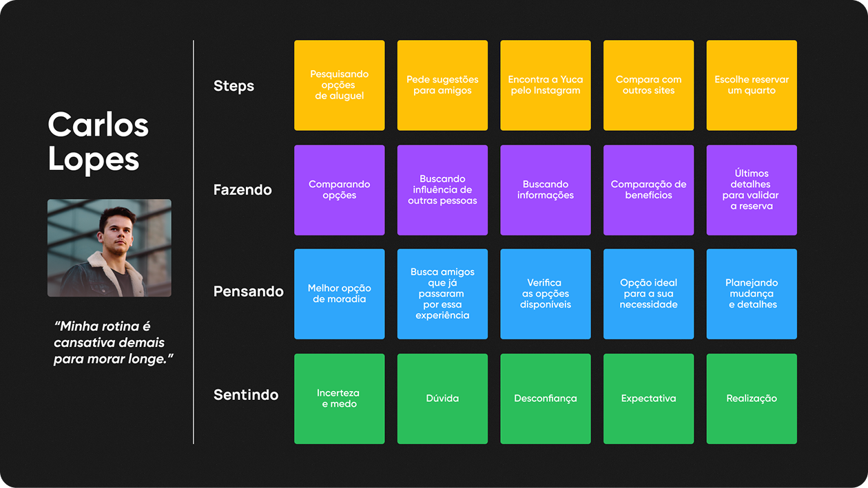Select the "Comparação de benefícios" card
868x488 pixels.
pos(648,190)
